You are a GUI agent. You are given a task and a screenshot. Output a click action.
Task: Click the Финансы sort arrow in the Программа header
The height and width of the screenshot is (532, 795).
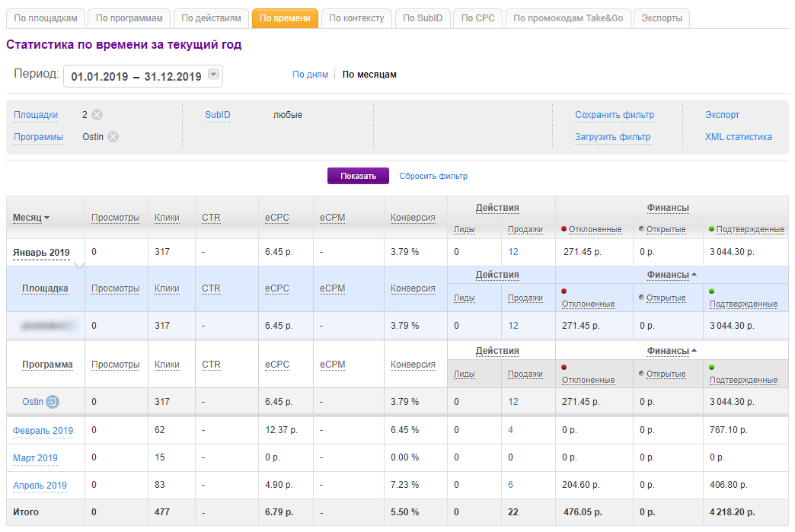(694, 351)
